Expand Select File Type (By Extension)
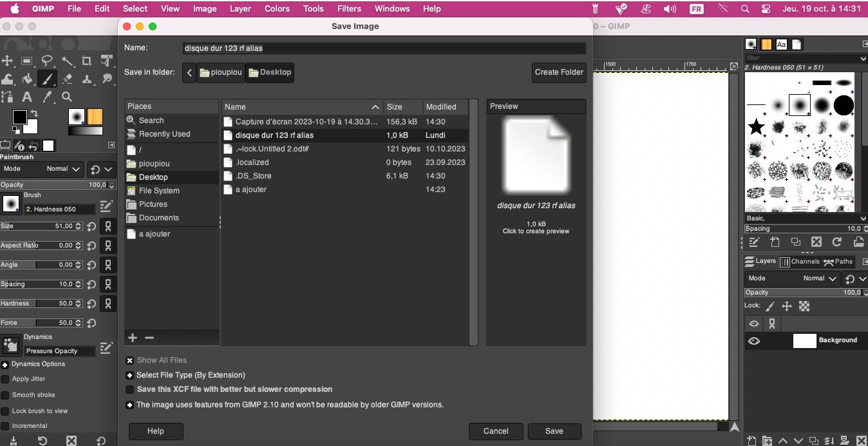The width and height of the screenshot is (868, 446). pyautogui.click(x=129, y=375)
